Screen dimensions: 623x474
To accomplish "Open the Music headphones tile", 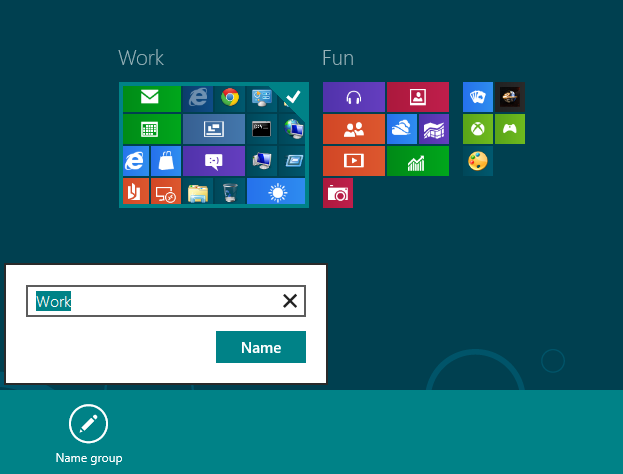I will 353,98.
